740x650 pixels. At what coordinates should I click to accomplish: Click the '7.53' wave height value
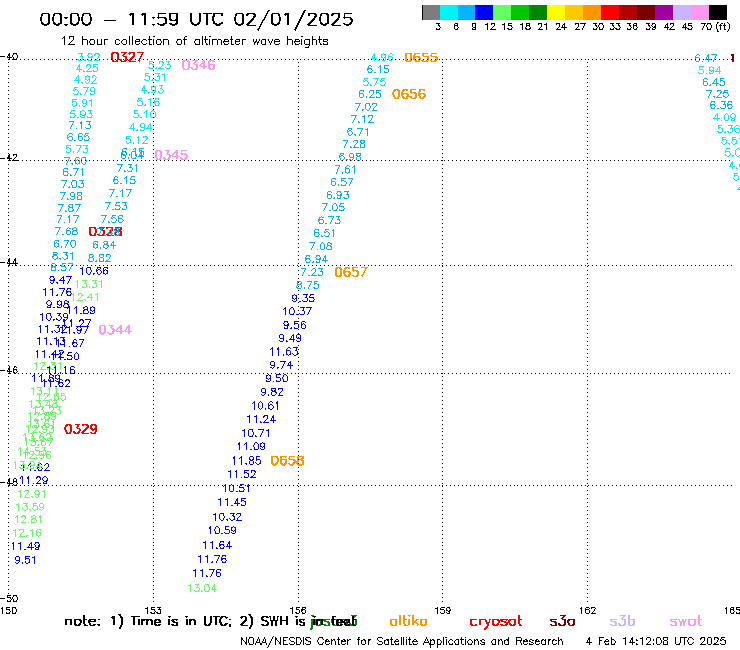click(116, 206)
